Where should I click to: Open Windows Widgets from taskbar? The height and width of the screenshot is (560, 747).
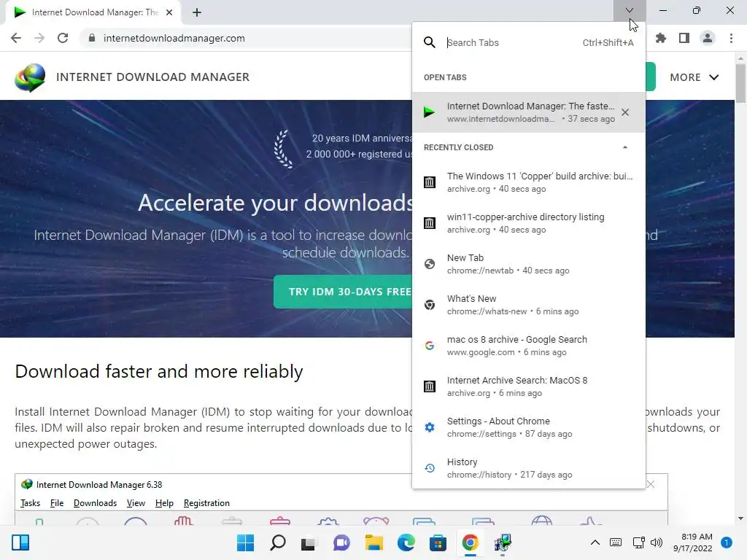pos(20,542)
